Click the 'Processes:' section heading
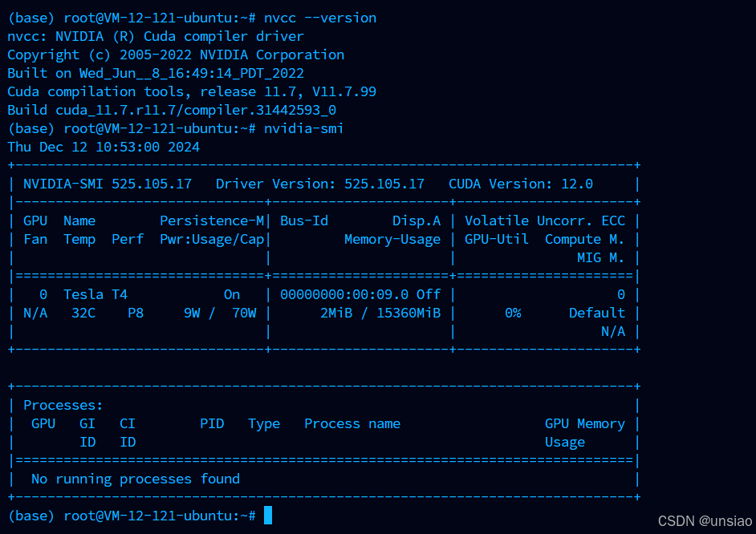The image size is (756, 534). coord(63,406)
